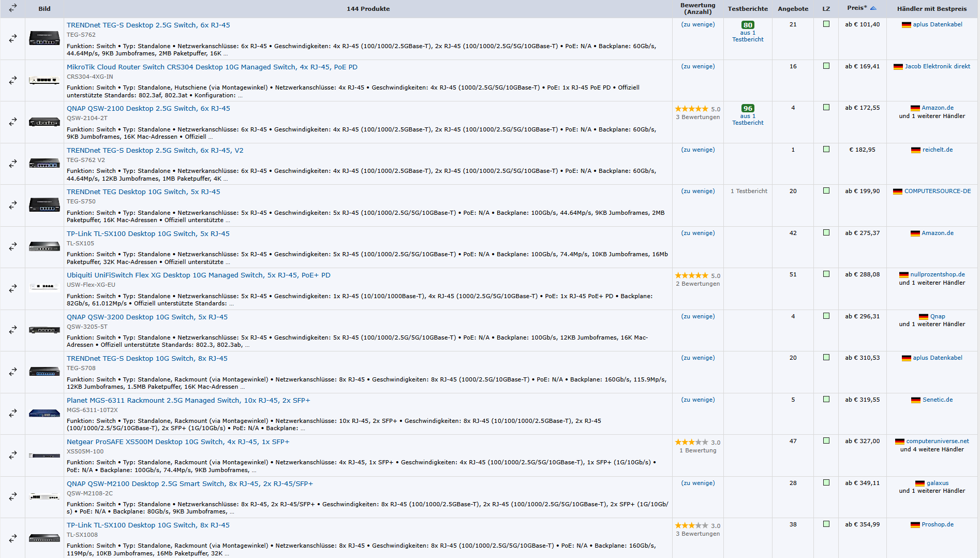Click compare arrows icon for TRENDnet TEG-S750
Image resolution: width=980 pixels, height=558 pixels.
coord(13,205)
